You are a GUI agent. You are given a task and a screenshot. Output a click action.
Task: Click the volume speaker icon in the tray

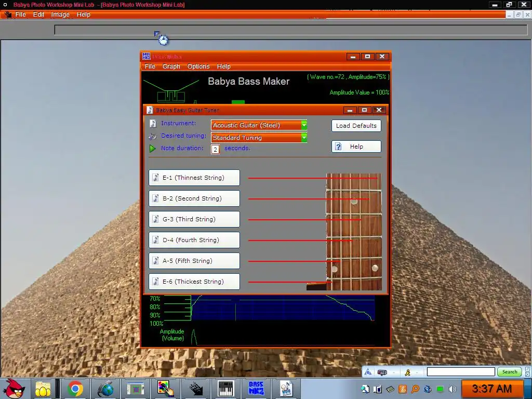click(x=453, y=389)
